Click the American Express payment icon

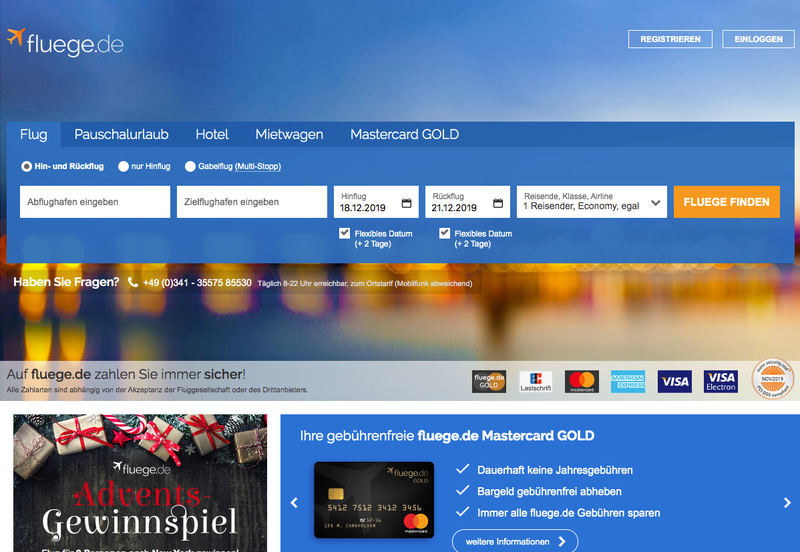click(x=628, y=382)
